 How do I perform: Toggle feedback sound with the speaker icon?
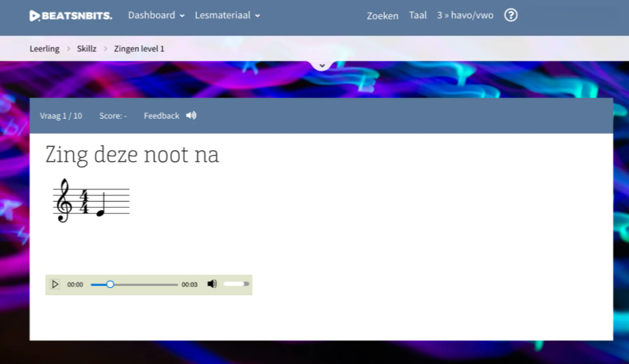click(x=191, y=115)
